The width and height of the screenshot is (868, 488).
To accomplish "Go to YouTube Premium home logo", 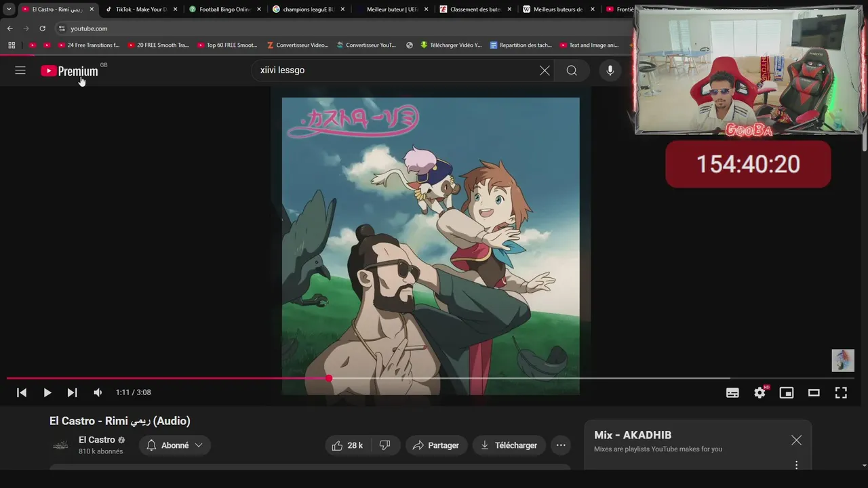I will point(69,70).
